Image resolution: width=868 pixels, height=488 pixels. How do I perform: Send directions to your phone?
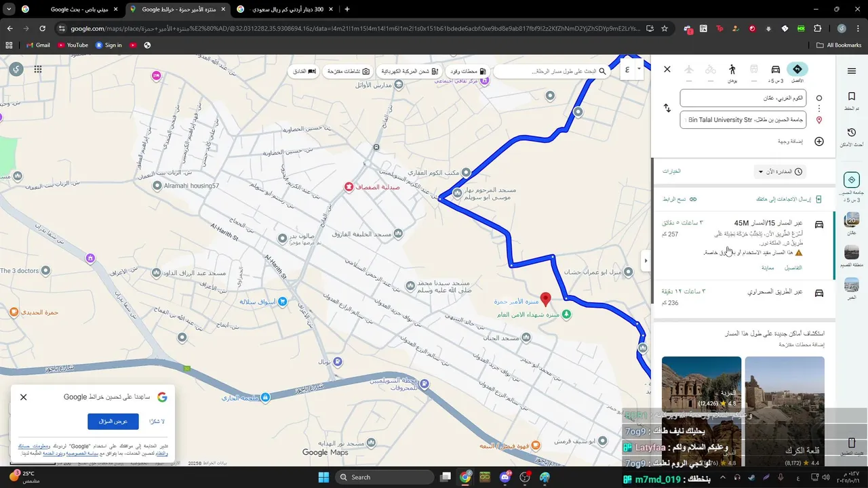[789, 199]
